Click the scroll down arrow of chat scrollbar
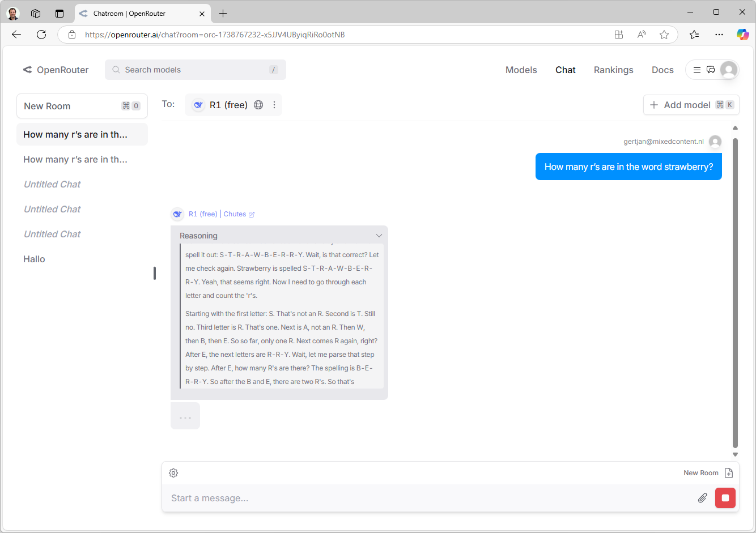 tap(735, 454)
